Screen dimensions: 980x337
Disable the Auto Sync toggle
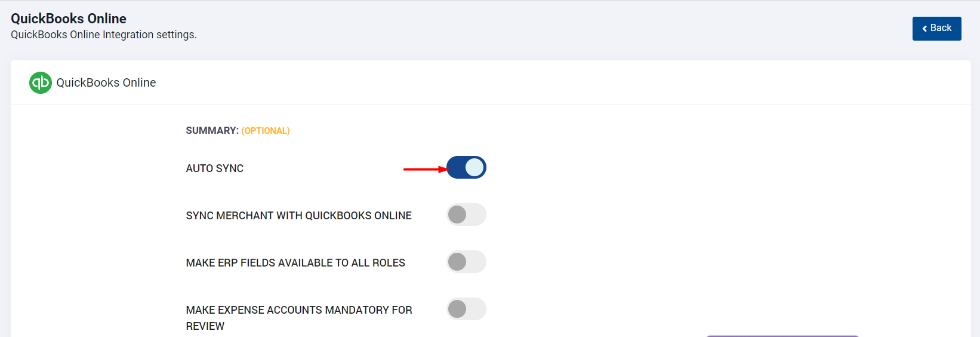click(466, 167)
